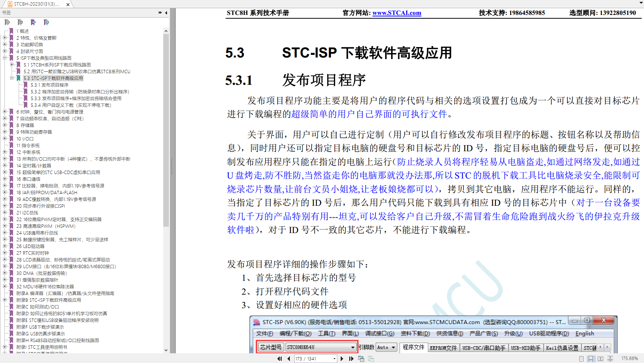This screenshot has width=644, height=363.
Task: Click the go forward to next view icon
Action: (x=371, y=359)
